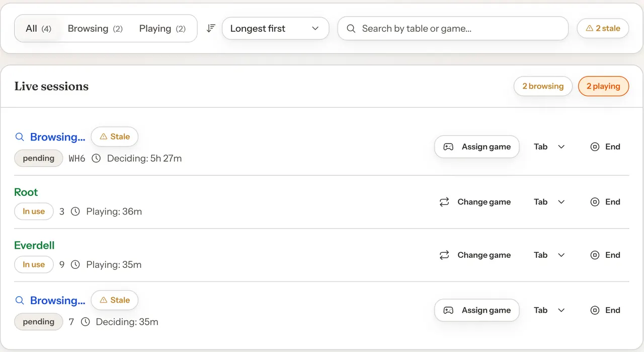The image size is (644, 352).
Task: Focus the Search by table or game field
Action: pos(453,29)
